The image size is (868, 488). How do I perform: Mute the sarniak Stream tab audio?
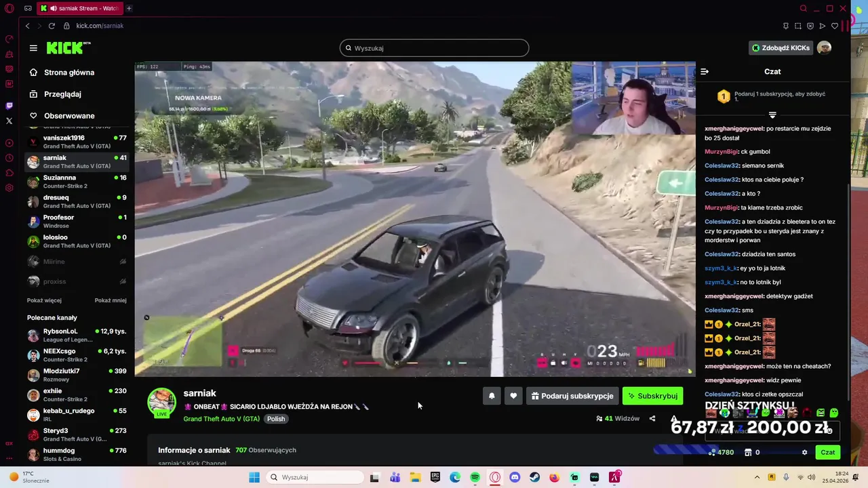53,8
